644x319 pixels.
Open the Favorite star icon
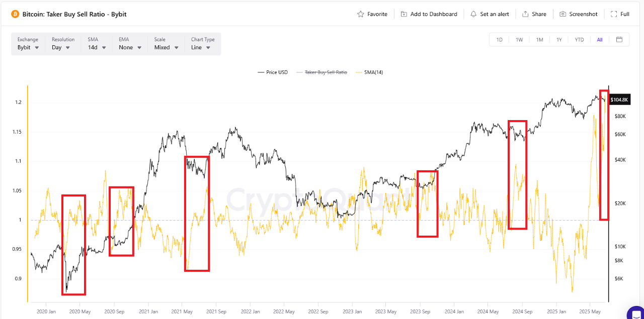[360, 14]
